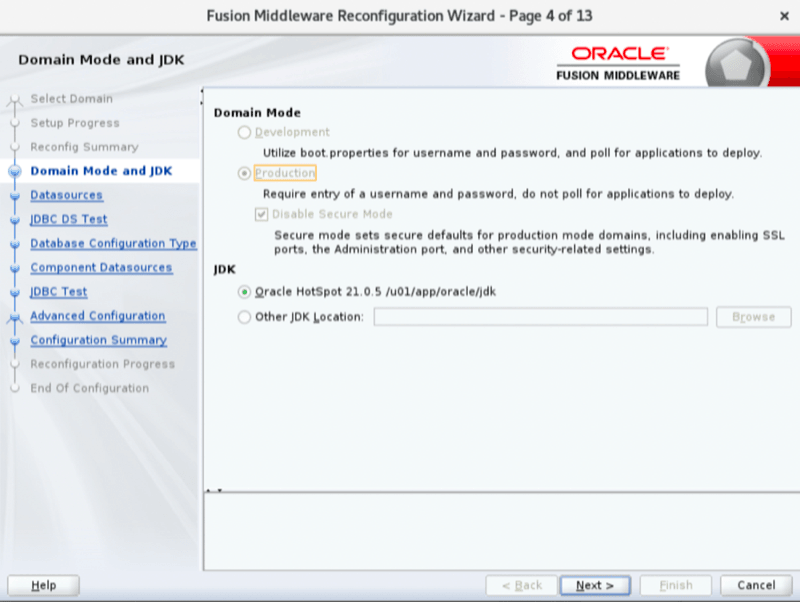Click the branch node icon beside Advanced Configuration
This screenshot has height=602, width=800.
pyautogui.click(x=15, y=317)
